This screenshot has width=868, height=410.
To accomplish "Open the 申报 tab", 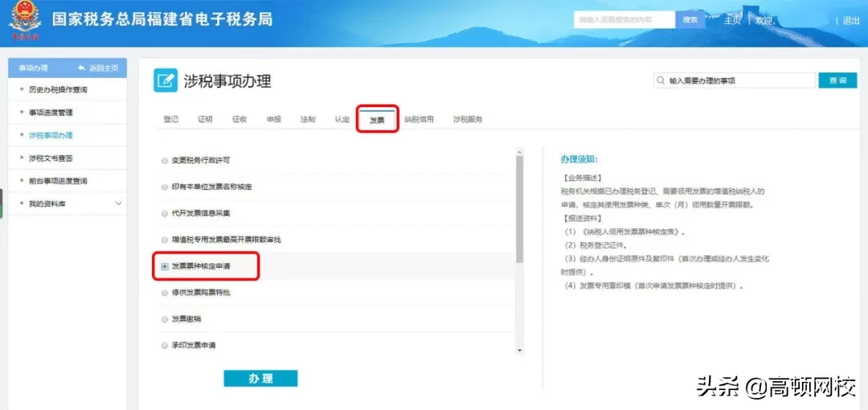I will pyautogui.click(x=274, y=119).
